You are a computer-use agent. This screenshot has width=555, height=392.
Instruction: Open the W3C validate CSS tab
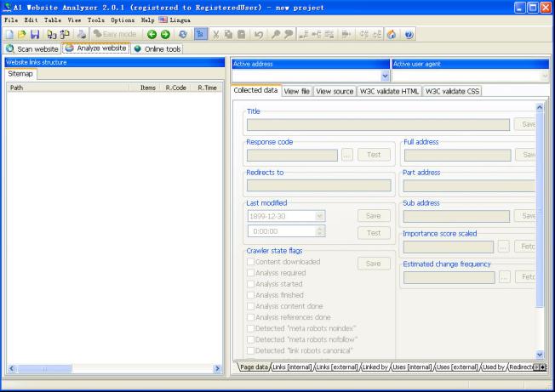(x=452, y=92)
